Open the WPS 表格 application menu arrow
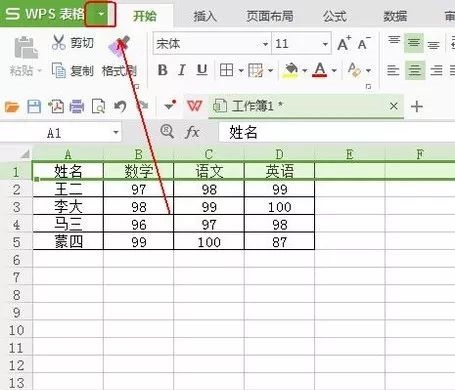455x390 pixels. coord(101,14)
